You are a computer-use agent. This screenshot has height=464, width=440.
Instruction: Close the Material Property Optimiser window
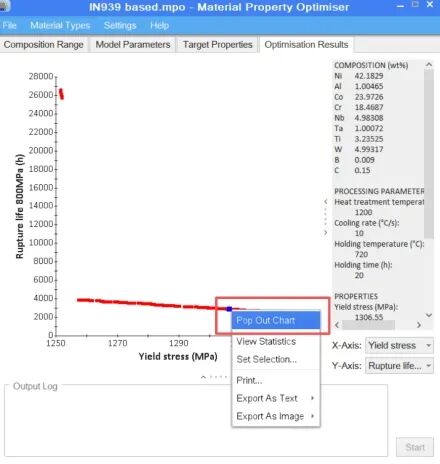click(430, 5)
